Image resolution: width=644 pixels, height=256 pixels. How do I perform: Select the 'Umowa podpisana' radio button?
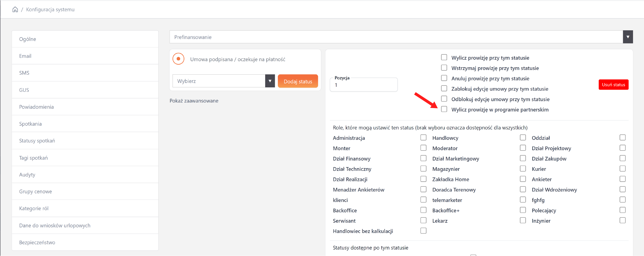(x=179, y=59)
